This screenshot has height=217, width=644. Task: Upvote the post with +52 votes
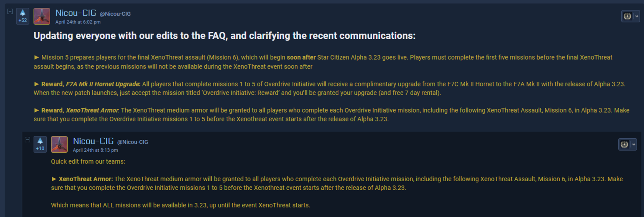point(23,13)
